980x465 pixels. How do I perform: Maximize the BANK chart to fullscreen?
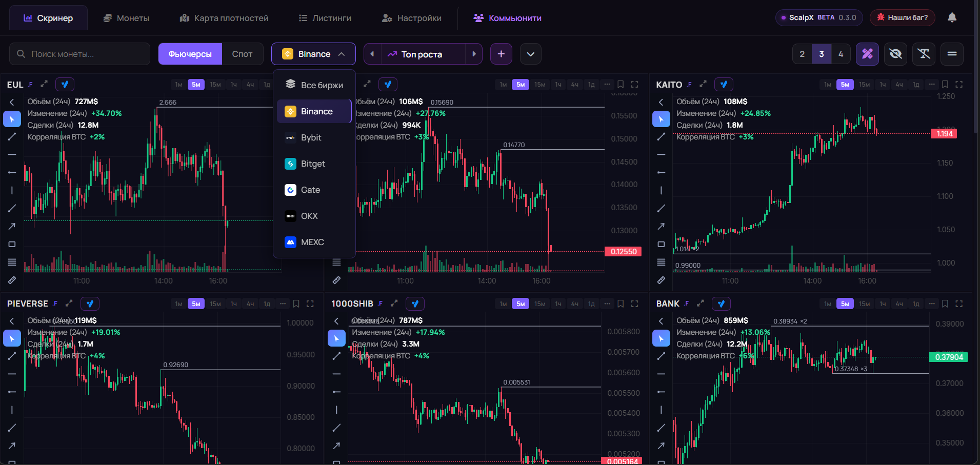959,304
